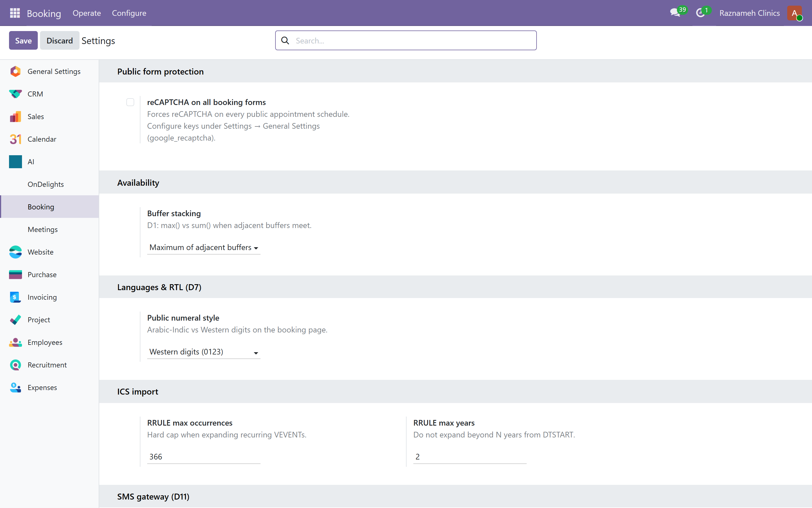Click the CRM app icon

point(16,94)
